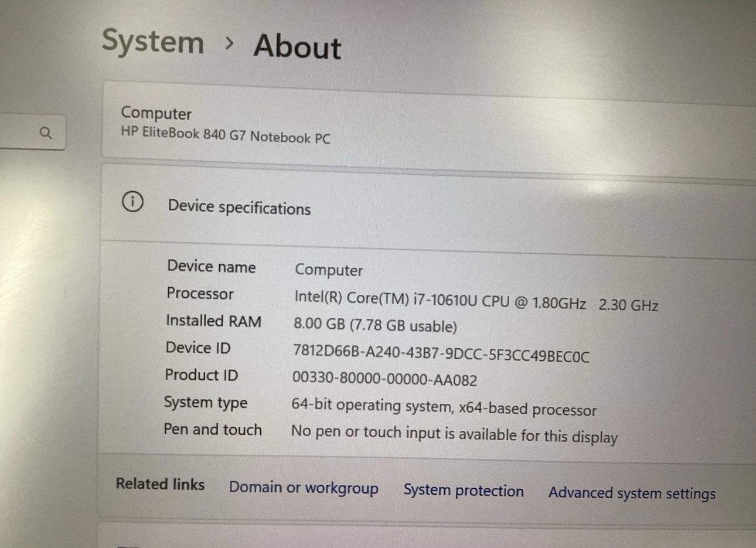The image size is (756, 548).
Task: Open System protection link
Action: 464,490
